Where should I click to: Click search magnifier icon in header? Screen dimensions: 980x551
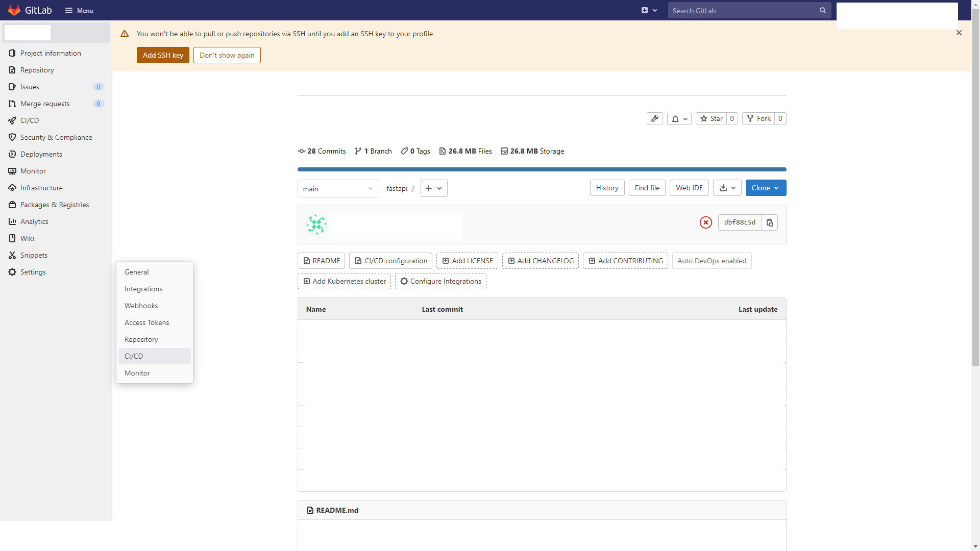pos(822,10)
